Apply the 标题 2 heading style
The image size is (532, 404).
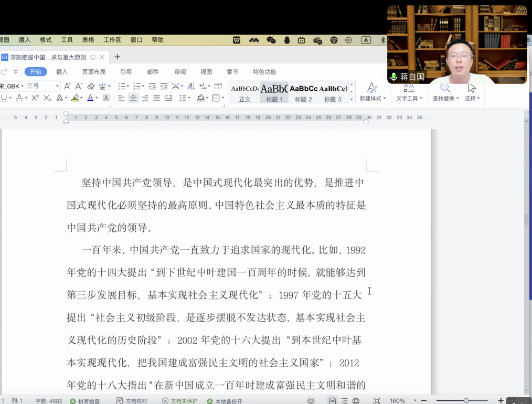(x=303, y=92)
